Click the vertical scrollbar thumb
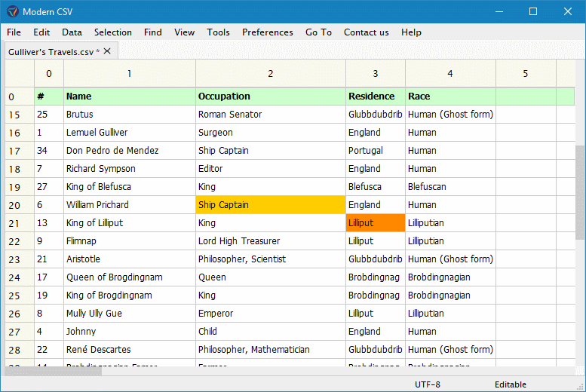 point(580,192)
